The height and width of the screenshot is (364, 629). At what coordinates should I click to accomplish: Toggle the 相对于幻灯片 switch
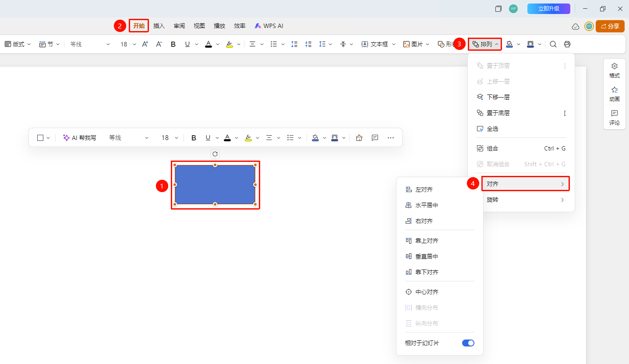(x=468, y=343)
